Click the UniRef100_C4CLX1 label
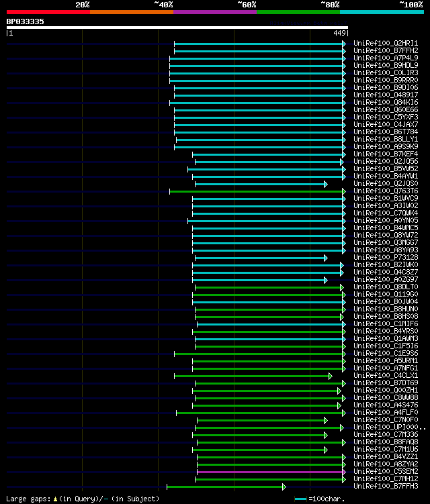 coord(386,376)
